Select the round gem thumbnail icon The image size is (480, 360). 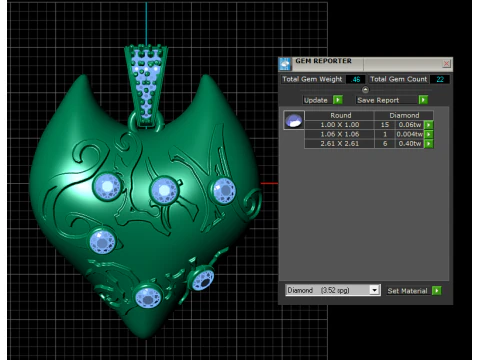[294, 120]
